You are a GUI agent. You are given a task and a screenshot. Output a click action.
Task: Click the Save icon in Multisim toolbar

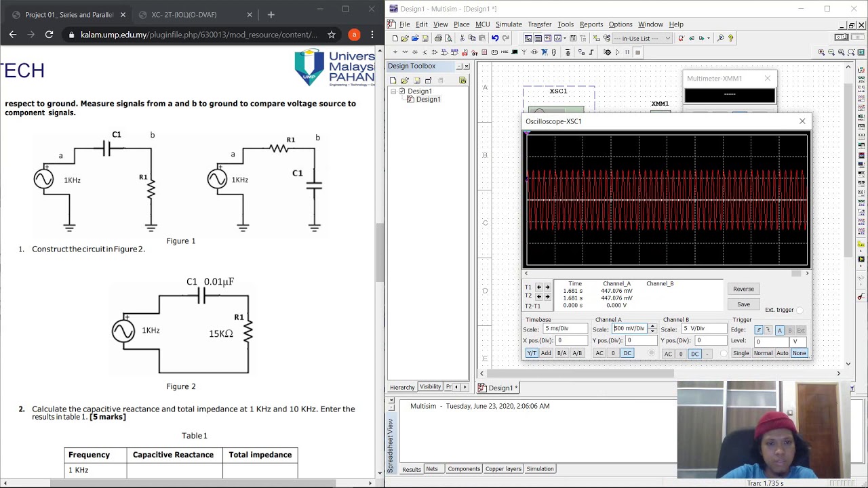coord(425,38)
